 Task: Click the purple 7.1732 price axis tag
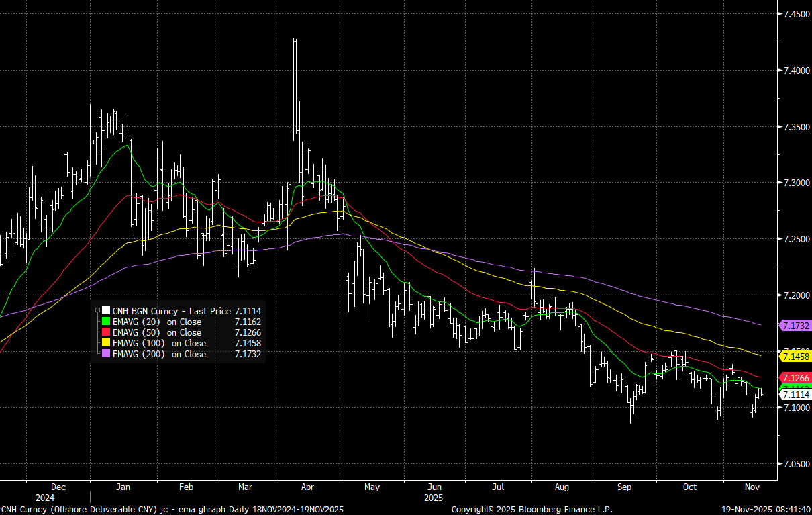coord(795,325)
